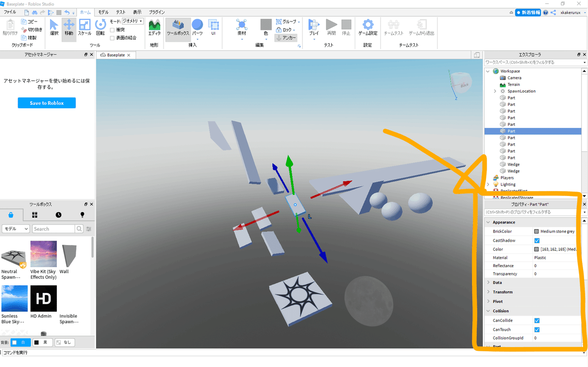Select the 回転 (Rotate) tool

pyautogui.click(x=100, y=27)
